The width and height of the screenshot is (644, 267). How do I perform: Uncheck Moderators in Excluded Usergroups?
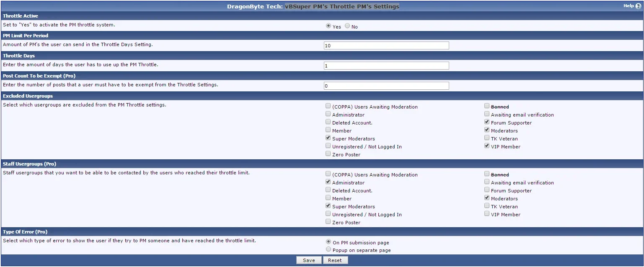(x=487, y=130)
